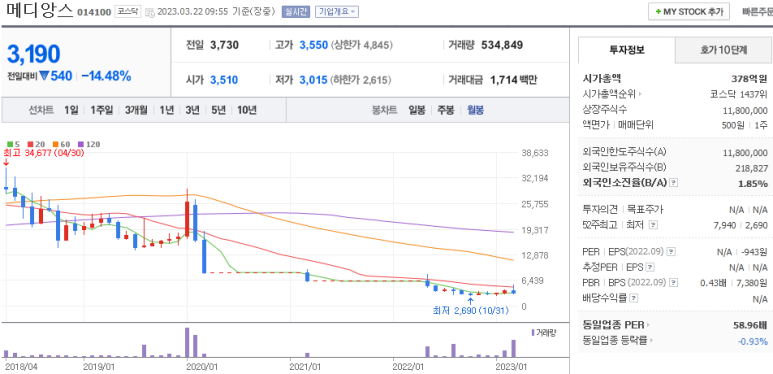Click the 전일 value 3,730
Image resolution: width=773 pixels, height=374 pixels.
pyautogui.click(x=224, y=45)
